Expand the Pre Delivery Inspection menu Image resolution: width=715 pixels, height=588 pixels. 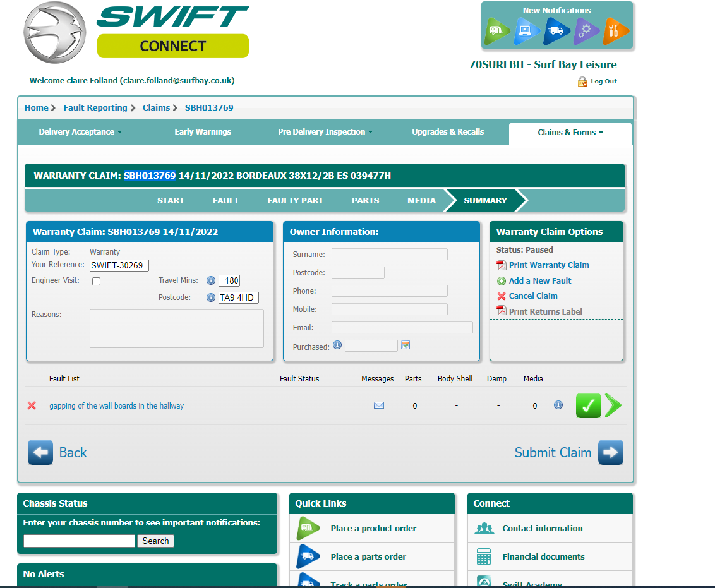coord(325,132)
